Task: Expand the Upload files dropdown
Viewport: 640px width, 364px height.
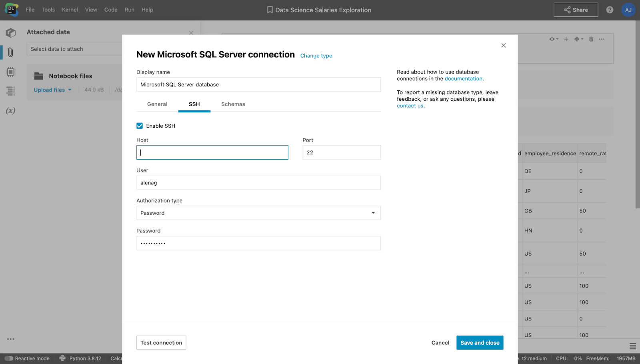Action: coord(53,90)
